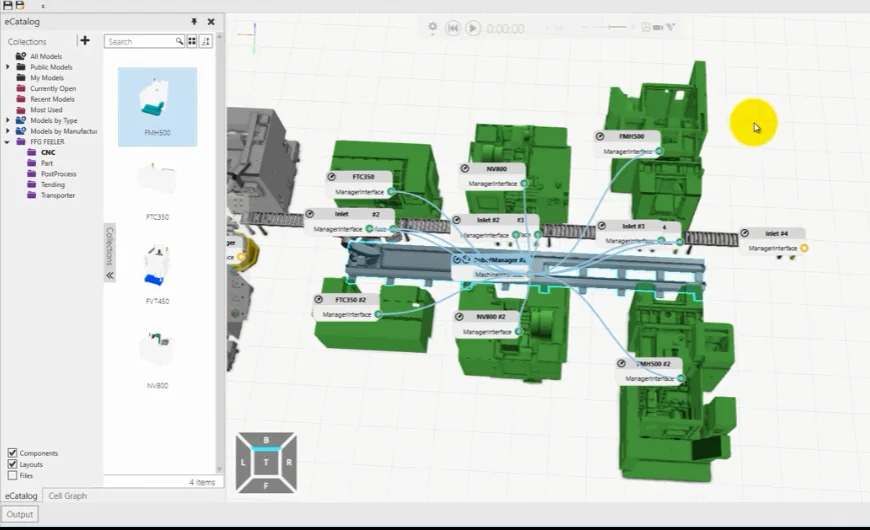Select the CNC subfolder
This screenshot has width=870, height=530.
click(x=48, y=152)
